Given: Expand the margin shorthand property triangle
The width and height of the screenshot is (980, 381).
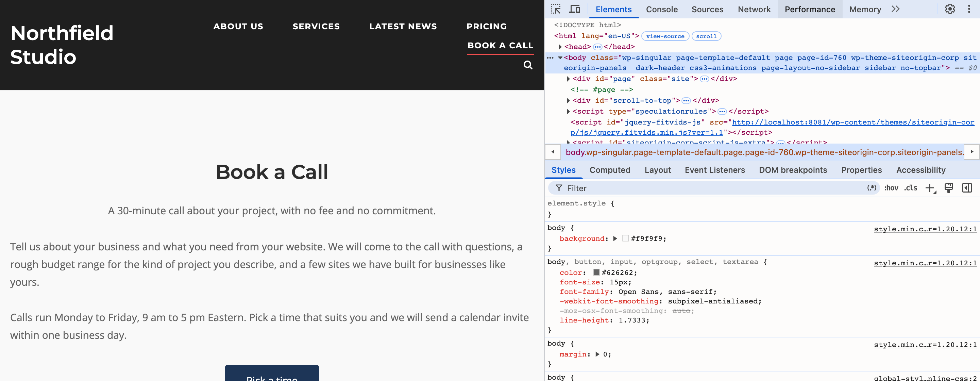Looking at the screenshot, I should click(x=597, y=354).
